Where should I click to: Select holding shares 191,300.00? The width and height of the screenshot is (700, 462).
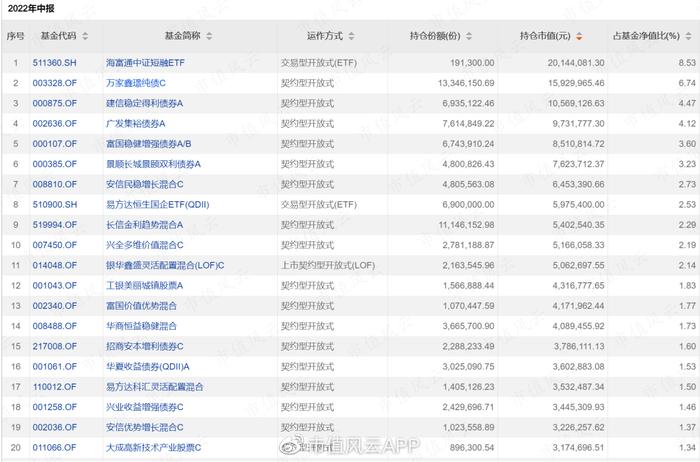(x=472, y=63)
